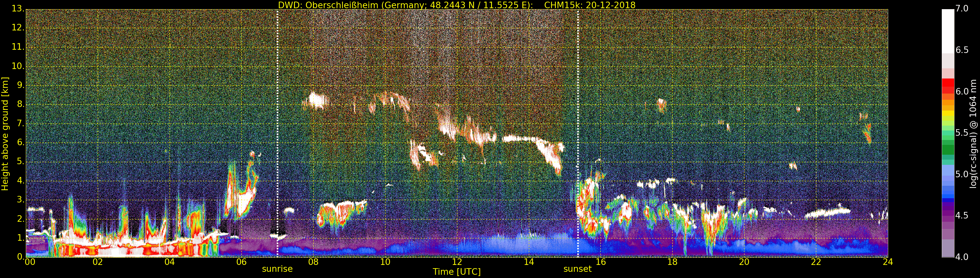Click the '4.' height tick label
980x278 pixels.
(x=21, y=181)
